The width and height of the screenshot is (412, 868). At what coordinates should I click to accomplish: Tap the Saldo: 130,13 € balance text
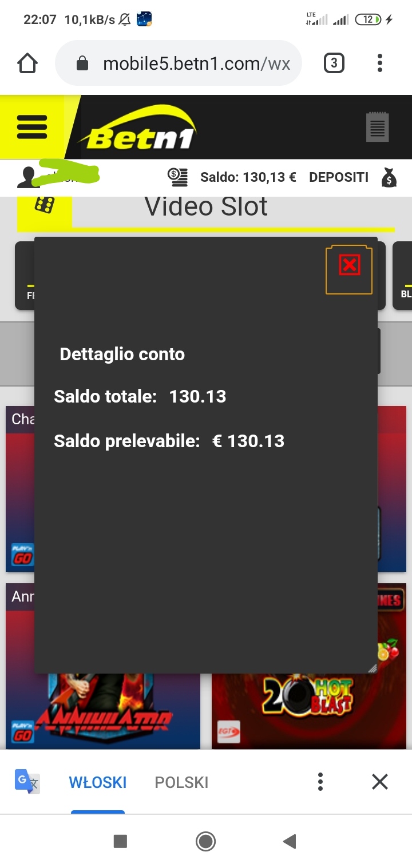click(248, 177)
